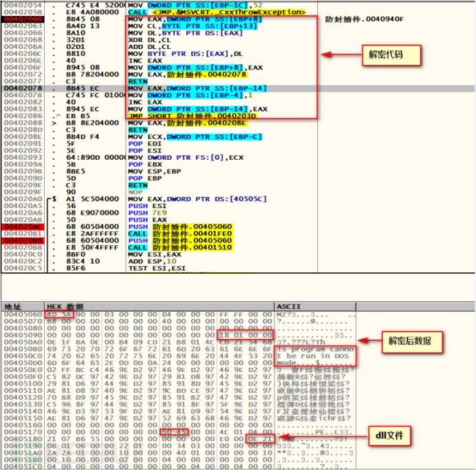Click the comment 防封插件.0040940F
The height and width of the screenshot is (470, 476).
364,19
